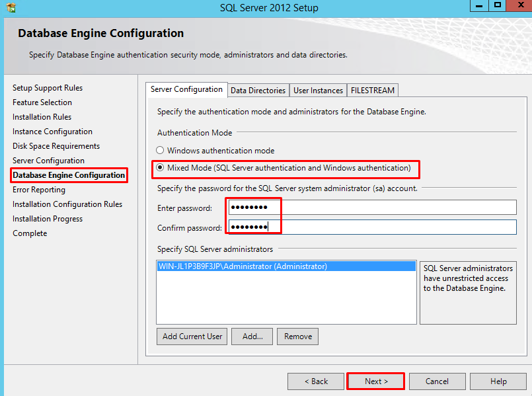Click Installation Progress step in sidebar
This screenshot has width=532, height=396.
tap(48, 219)
